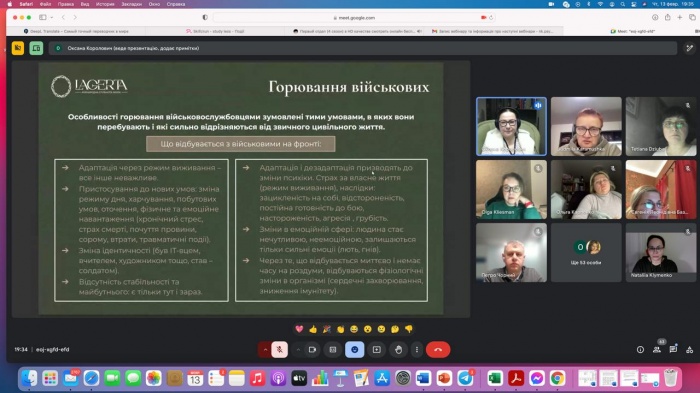
Task: Select the Natalia Klymenko video tile
Action: 661,253
